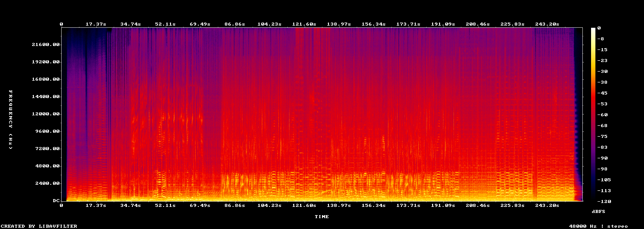The width and height of the screenshot is (644, 229).
Task: Click the -120 value on dBFS legend
Action: 602,201
